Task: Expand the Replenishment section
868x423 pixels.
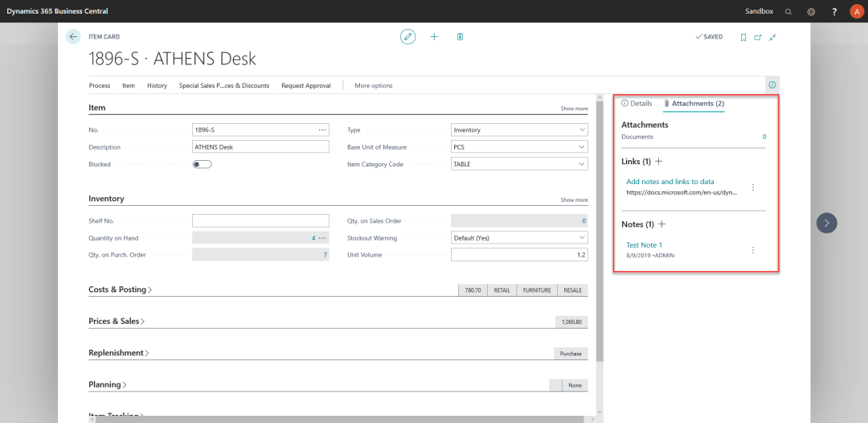Action: pyautogui.click(x=119, y=353)
